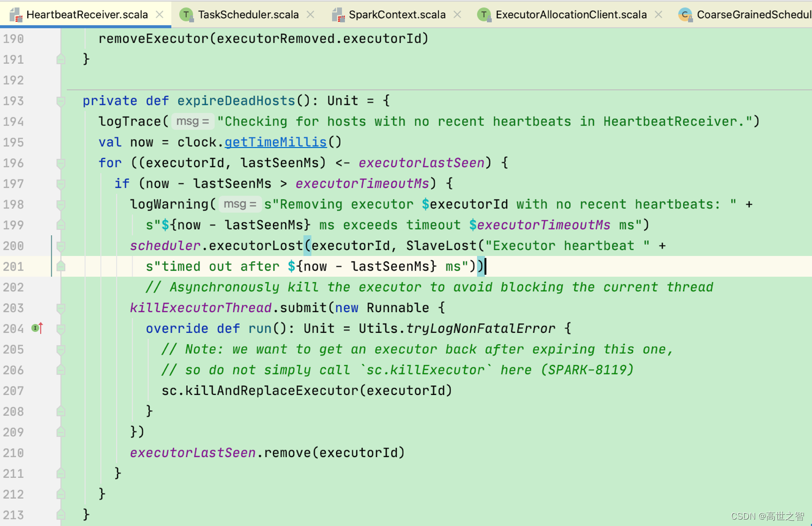812x526 pixels.
Task: Click the 'msg =' hint on logWarning line
Action: click(x=240, y=204)
